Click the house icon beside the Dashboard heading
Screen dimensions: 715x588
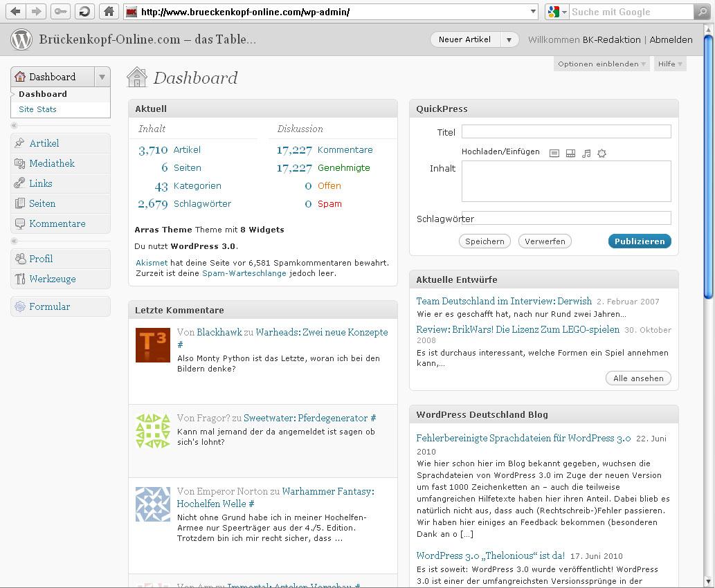pos(137,77)
